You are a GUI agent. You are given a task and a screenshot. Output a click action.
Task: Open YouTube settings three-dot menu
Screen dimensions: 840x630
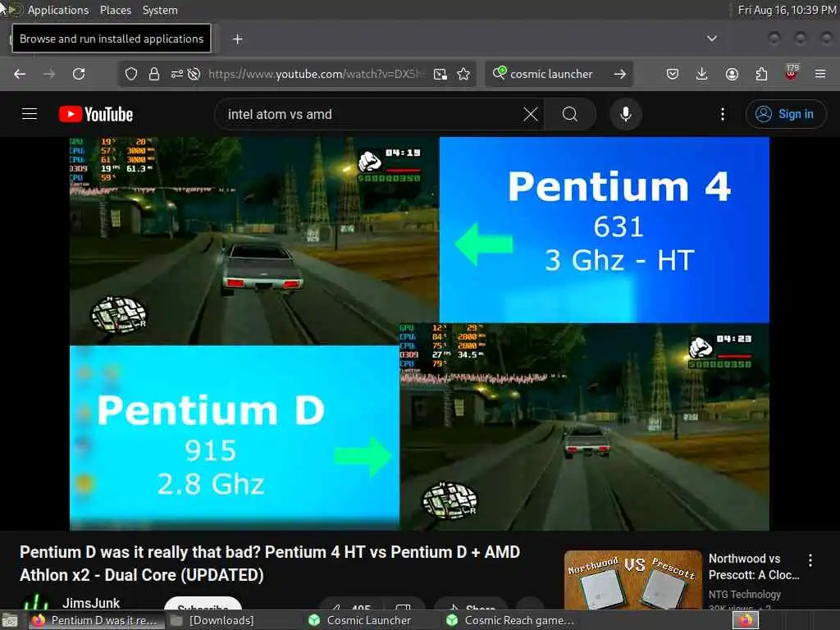click(723, 114)
